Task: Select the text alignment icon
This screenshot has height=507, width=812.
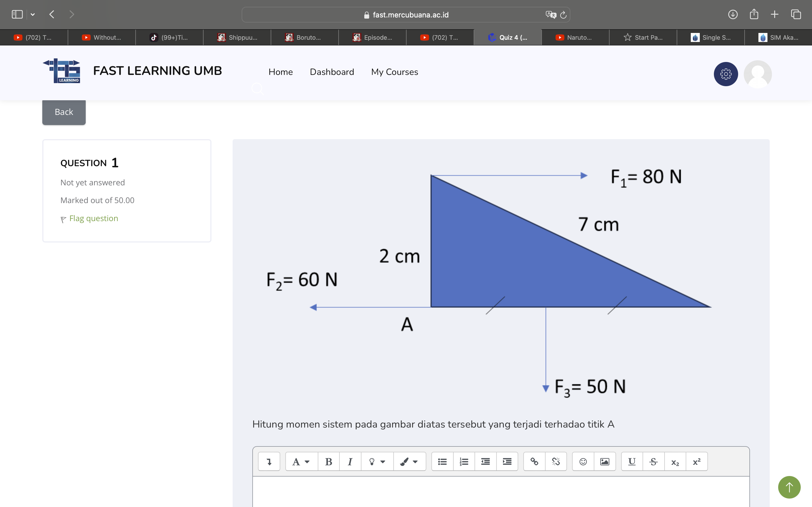Action: point(485,462)
